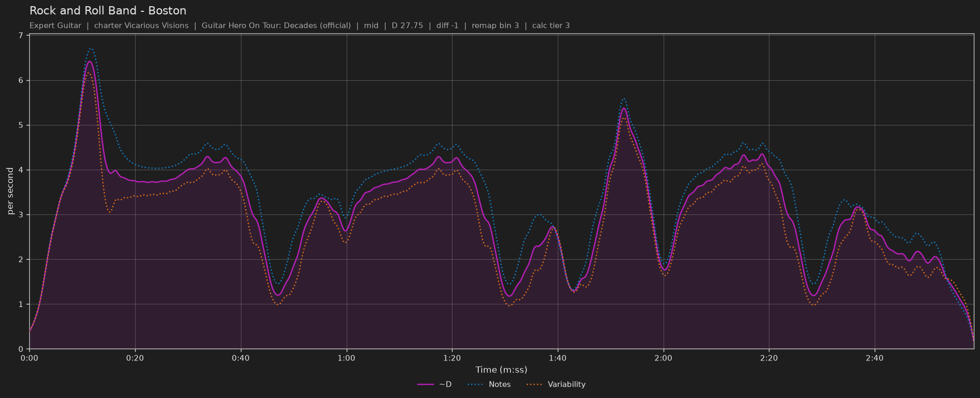Click the y-axis tick label 5

coord(21,125)
